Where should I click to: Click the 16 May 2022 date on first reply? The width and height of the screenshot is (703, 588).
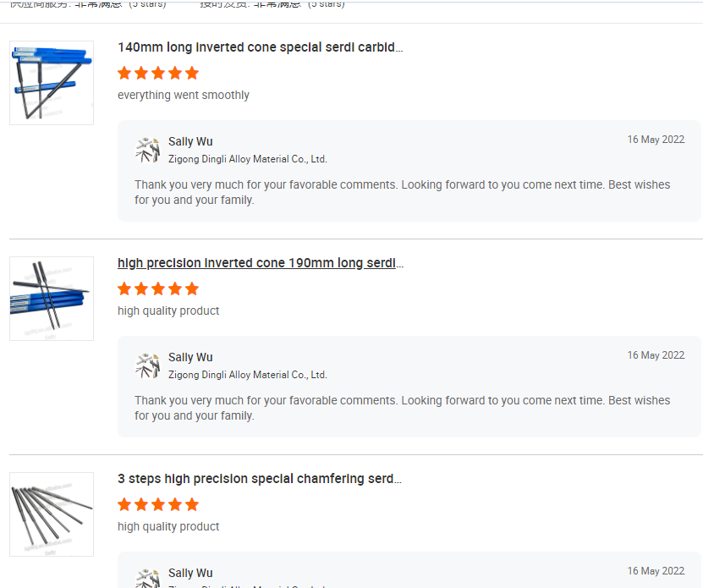[x=656, y=140]
